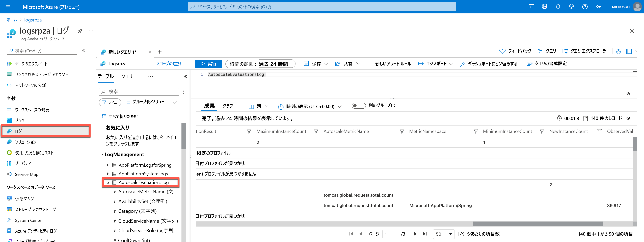This screenshot has width=644, height=242.
Task: Open the Azure portal hamburger menu
Action: coord(8,7)
